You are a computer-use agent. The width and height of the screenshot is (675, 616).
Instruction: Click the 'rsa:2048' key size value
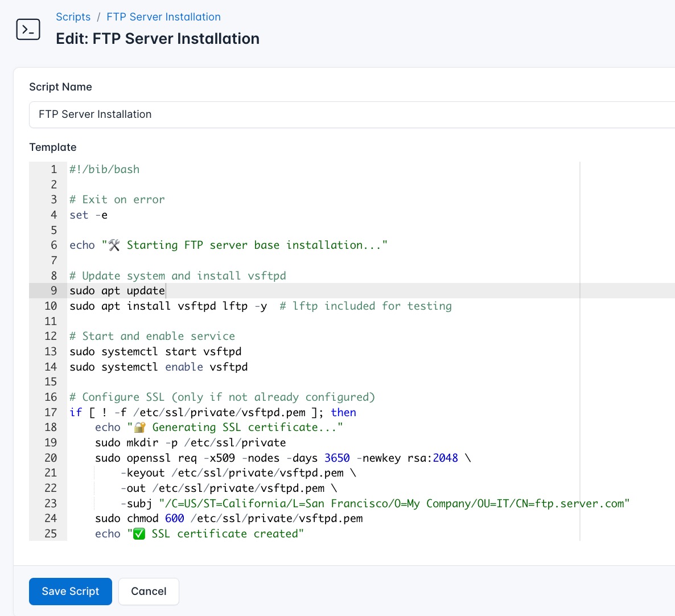[433, 458]
